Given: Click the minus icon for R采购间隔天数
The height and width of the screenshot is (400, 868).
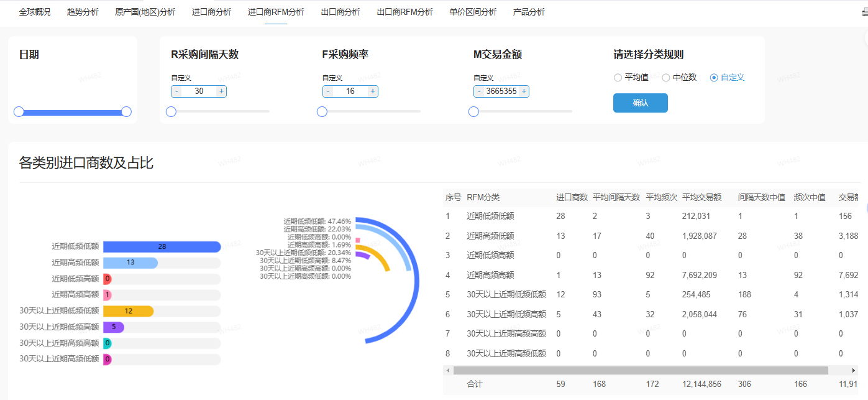Looking at the screenshot, I should click(x=176, y=91).
